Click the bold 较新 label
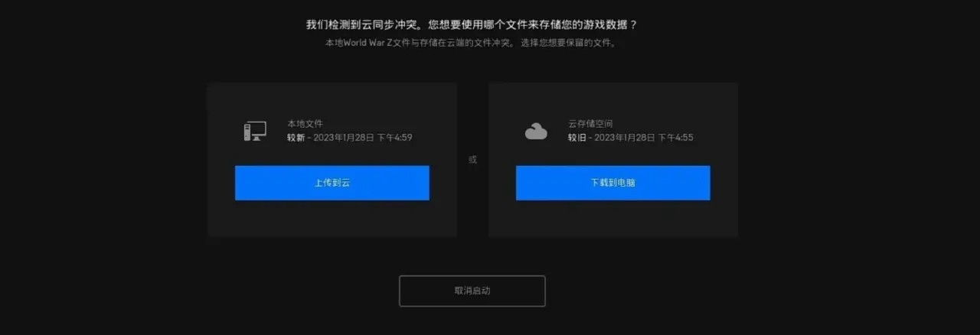The image size is (980, 335). click(x=296, y=138)
